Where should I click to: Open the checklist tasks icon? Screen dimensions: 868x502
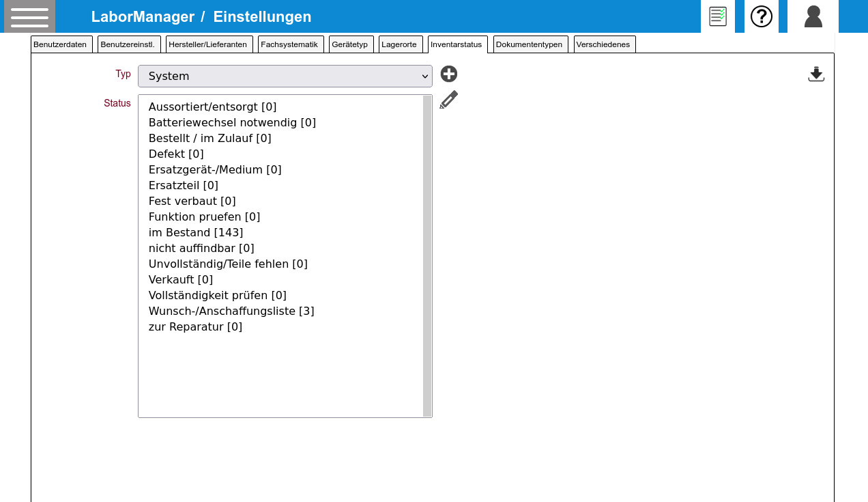point(718,16)
